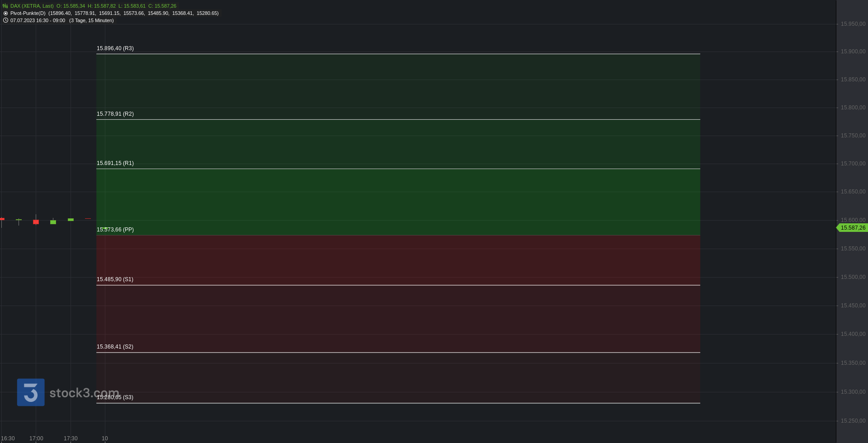Click the 07.07.2023 16:30 - 09:00 time range
This screenshot has width=868, height=443.
tap(38, 20)
